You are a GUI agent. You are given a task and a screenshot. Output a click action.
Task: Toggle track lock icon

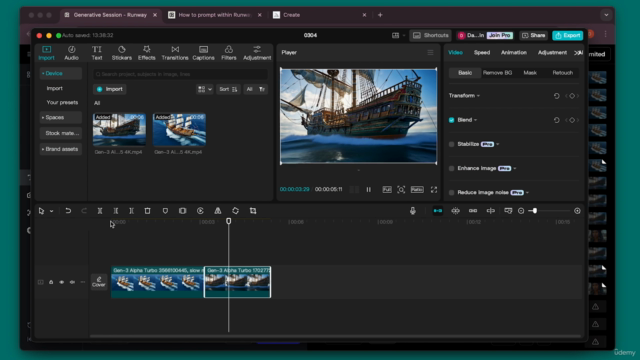[51, 282]
